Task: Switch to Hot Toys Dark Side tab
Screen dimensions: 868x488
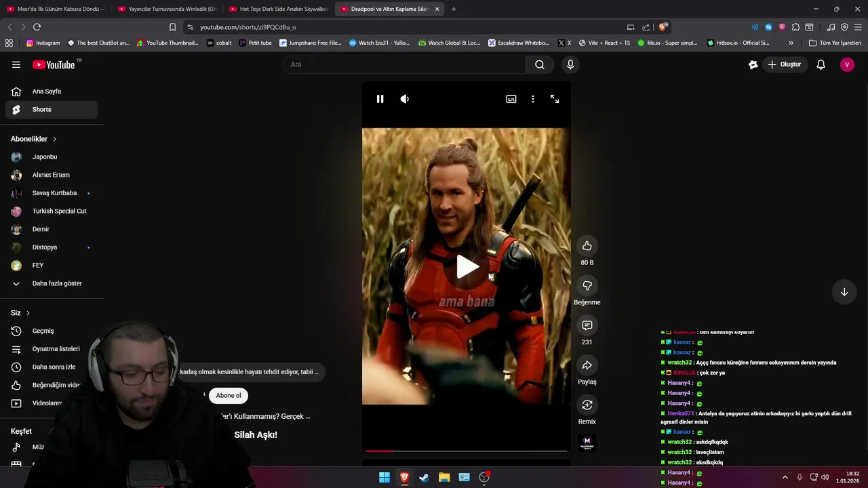Action: 279,9
